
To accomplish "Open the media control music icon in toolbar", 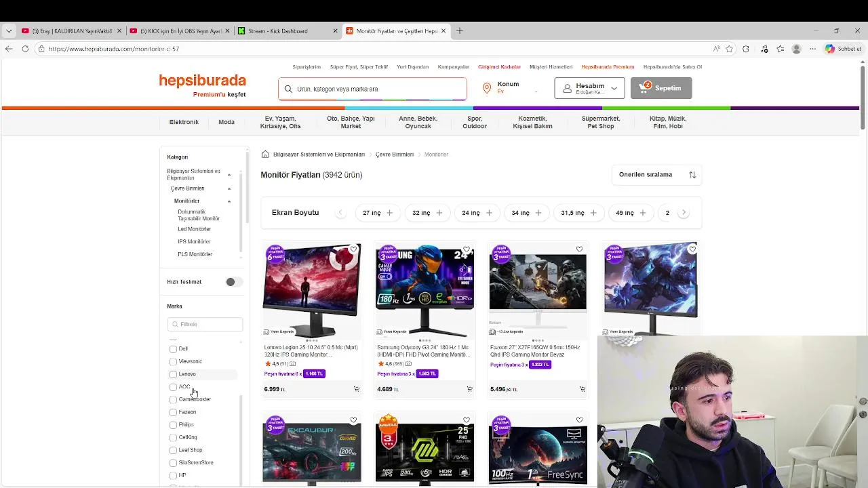I will point(764,49).
